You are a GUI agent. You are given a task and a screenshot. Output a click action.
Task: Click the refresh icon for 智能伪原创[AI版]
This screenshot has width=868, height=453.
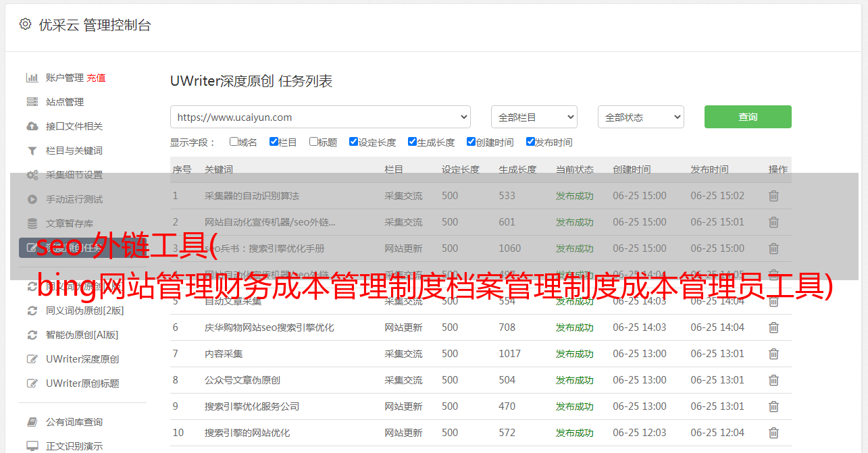(x=32, y=335)
